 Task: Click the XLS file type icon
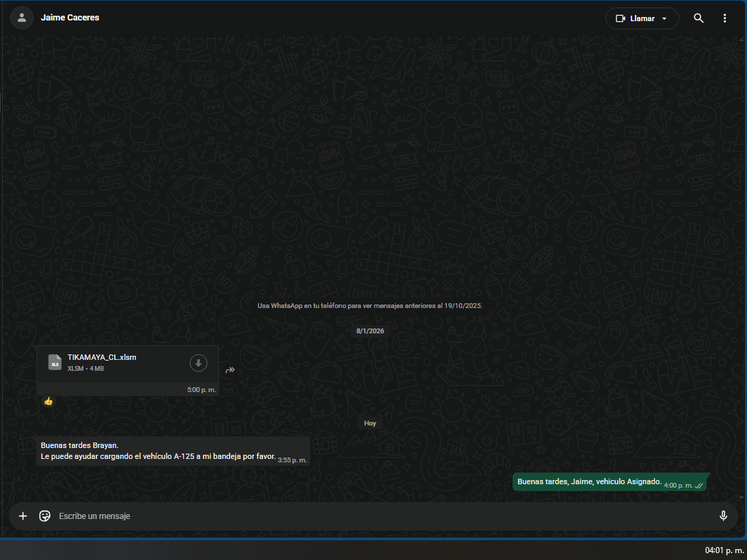coord(55,363)
